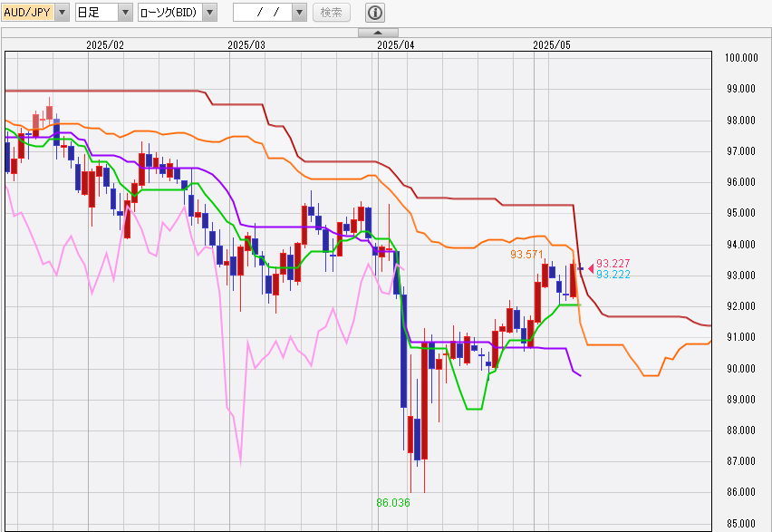Click the green 86.036 low price label

click(393, 501)
